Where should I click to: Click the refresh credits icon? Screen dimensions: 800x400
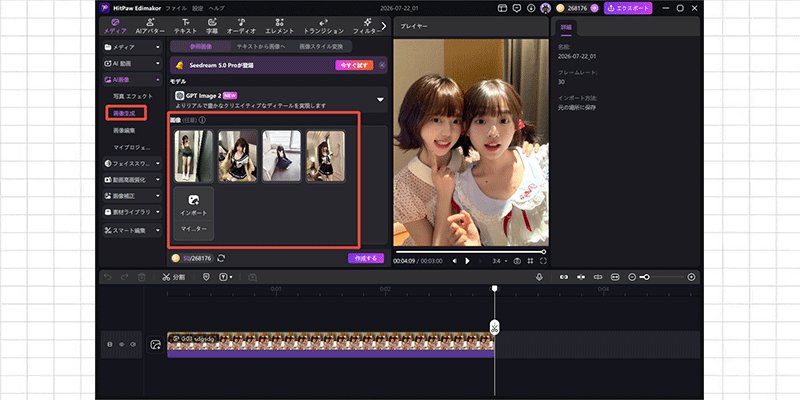click(221, 258)
